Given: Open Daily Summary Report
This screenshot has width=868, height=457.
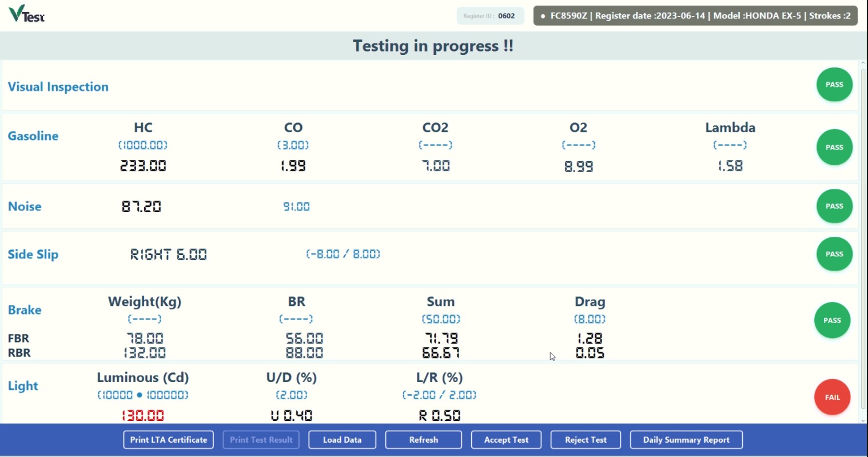Looking at the screenshot, I should click(686, 440).
